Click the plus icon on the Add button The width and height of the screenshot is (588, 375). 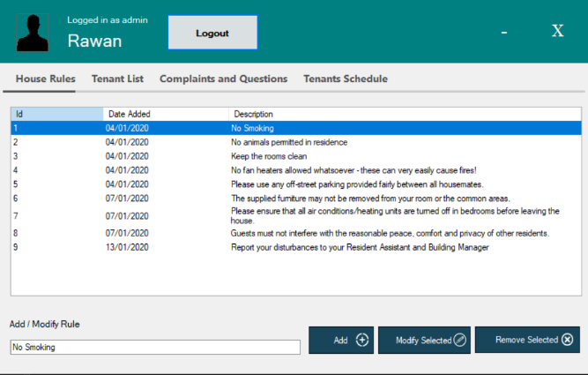(x=361, y=340)
